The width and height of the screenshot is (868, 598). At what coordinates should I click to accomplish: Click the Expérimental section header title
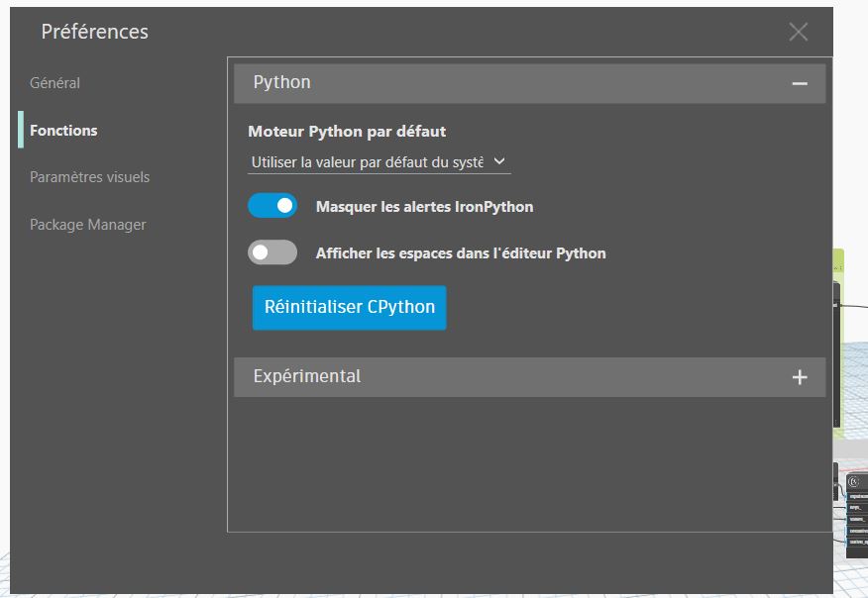pos(307,376)
